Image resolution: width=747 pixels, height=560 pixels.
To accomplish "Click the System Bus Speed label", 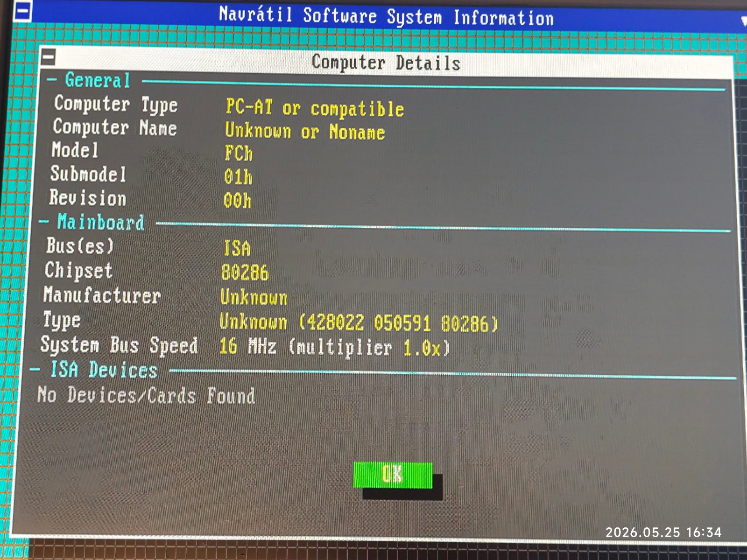I will click(119, 345).
